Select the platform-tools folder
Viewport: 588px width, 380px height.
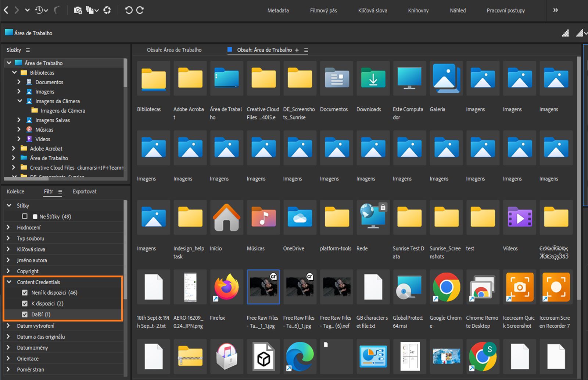(x=337, y=217)
